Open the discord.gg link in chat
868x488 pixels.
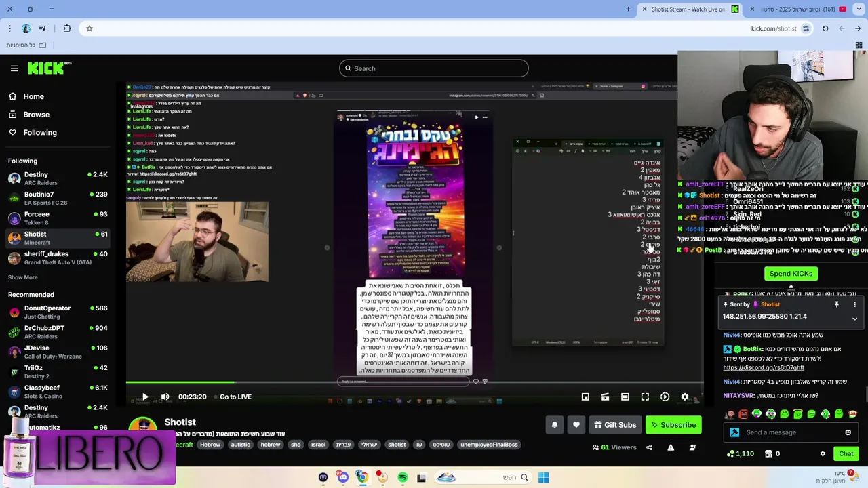pos(764,367)
